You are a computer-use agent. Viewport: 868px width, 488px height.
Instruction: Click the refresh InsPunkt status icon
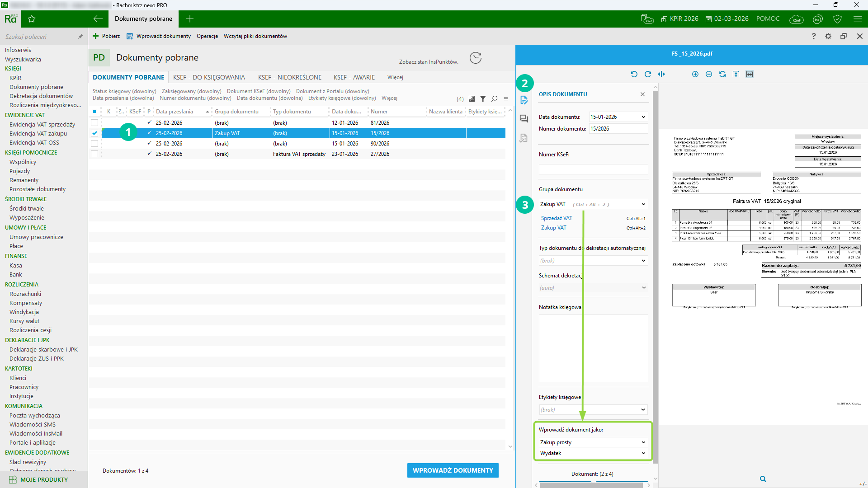point(475,58)
